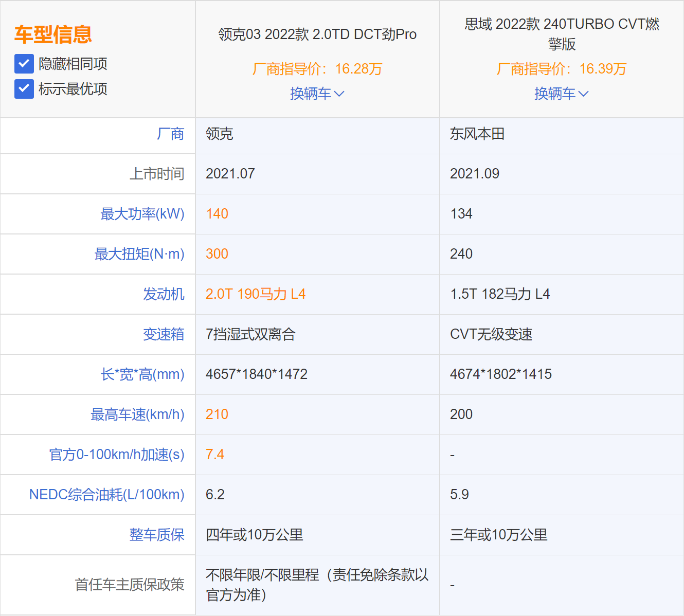Click the 厂商指导价 16.39万 price
This screenshot has height=616, width=684.
click(562, 69)
